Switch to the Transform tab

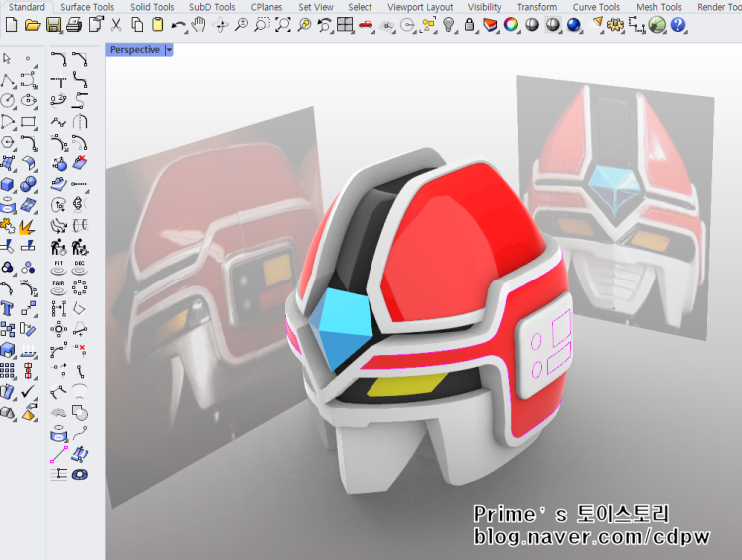[537, 7]
